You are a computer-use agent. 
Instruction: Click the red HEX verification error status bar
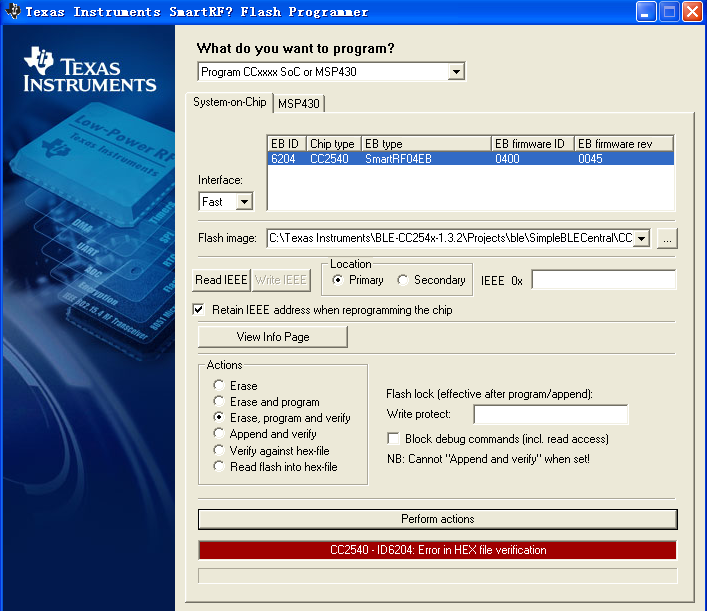coord(438,550)
